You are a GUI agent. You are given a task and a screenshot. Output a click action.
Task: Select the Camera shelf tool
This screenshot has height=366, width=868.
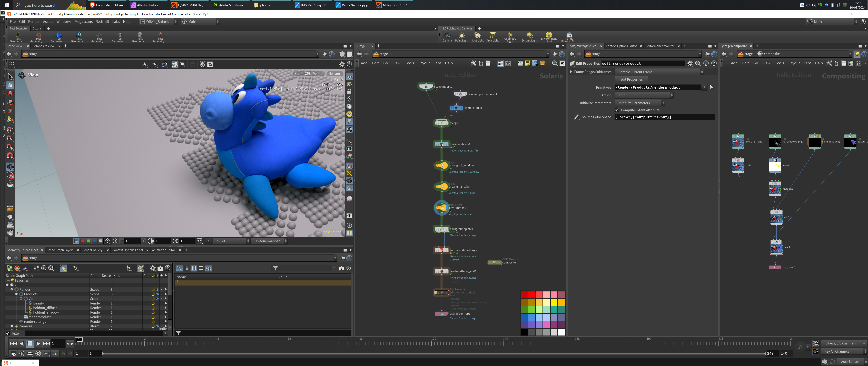(x=447, y=37)
